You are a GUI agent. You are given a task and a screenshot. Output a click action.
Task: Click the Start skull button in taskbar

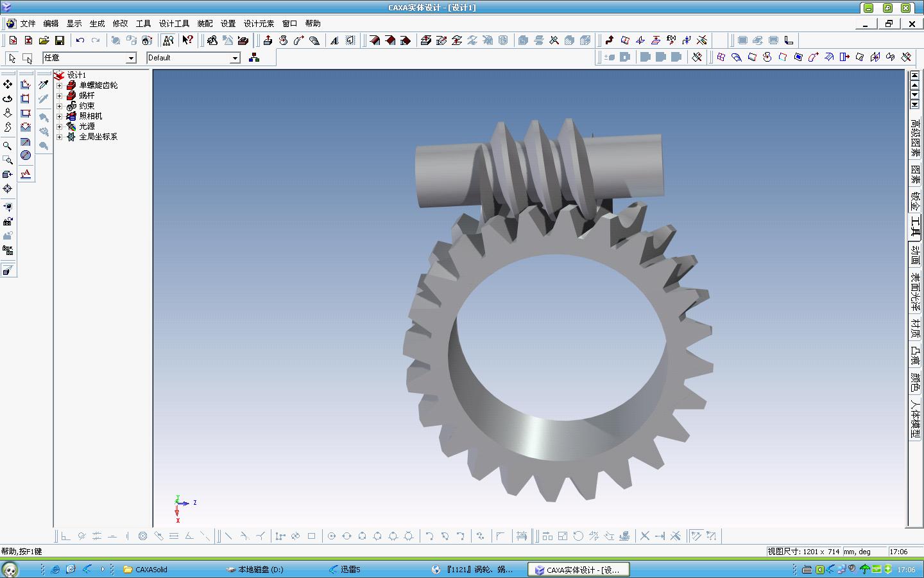point(10,569)
